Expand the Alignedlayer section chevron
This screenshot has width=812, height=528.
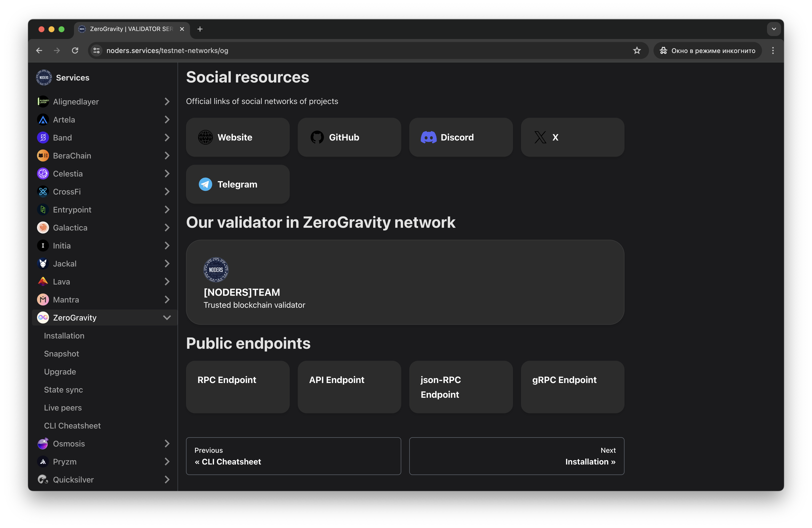point(167,102)
